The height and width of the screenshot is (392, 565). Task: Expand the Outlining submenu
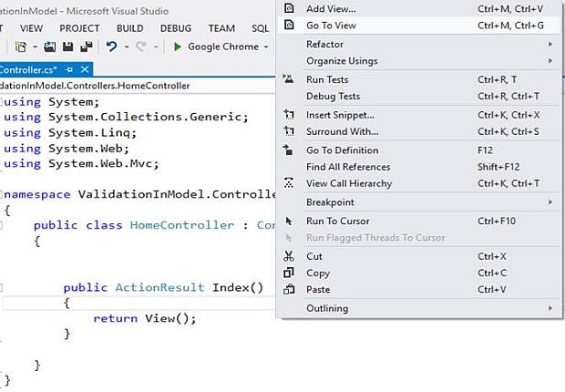pyautogui.click(x=550, y=308)
